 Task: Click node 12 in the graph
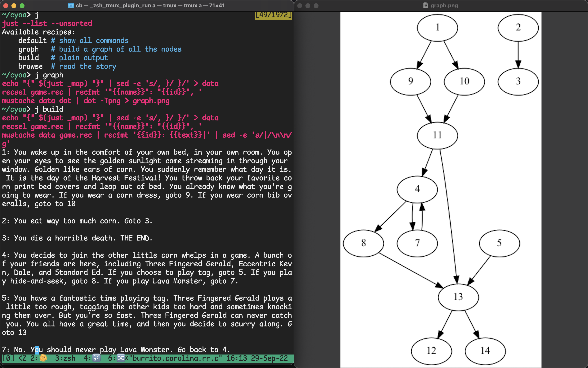431,351
